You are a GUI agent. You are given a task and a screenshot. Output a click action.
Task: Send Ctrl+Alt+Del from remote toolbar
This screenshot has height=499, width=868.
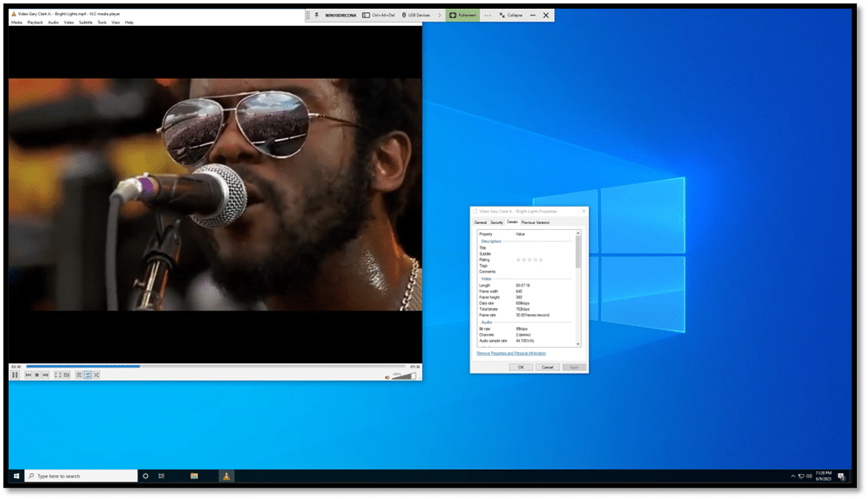379,16
